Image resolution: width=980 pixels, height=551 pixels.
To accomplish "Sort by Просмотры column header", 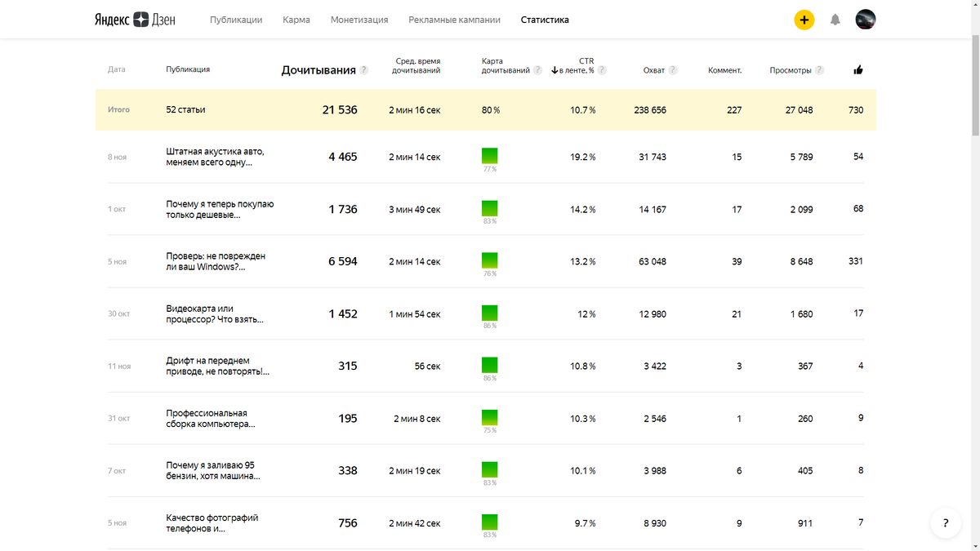I will (x=791, y=70).
